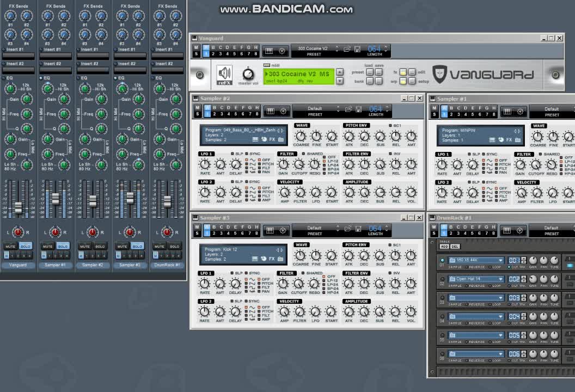Click the ADD track button in DrumRack

(444, 247)
